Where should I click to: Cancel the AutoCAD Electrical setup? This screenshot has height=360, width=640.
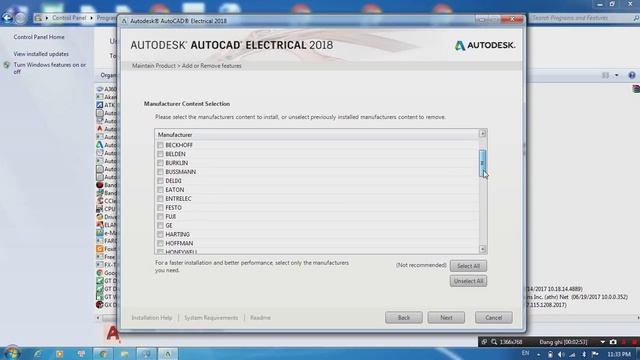(493, 318)
